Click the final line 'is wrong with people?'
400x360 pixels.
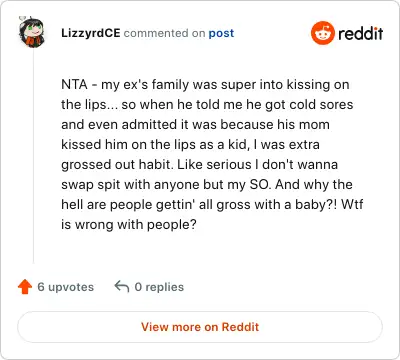pyautogui.click(x=129, y=225)
